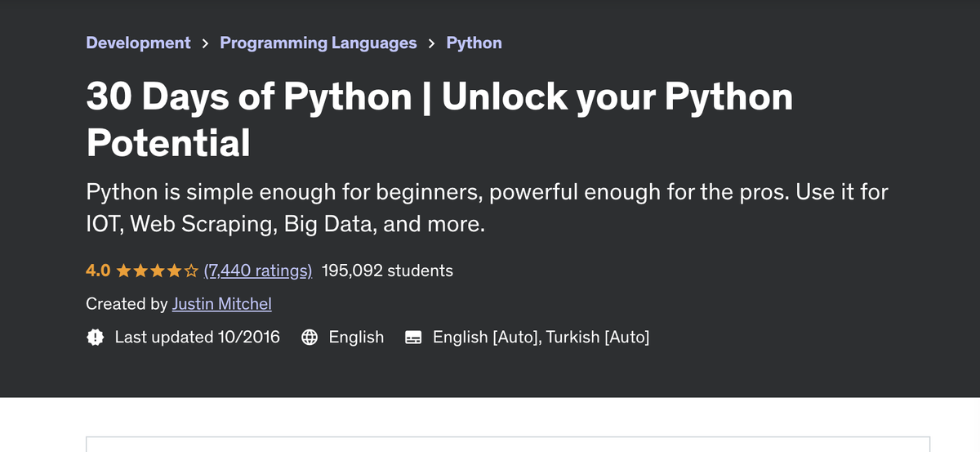Image resolution: width=980 pixels, height=452 pixels.
Task: Click the last-updated alert badge icon
Action: pos(96,337)
